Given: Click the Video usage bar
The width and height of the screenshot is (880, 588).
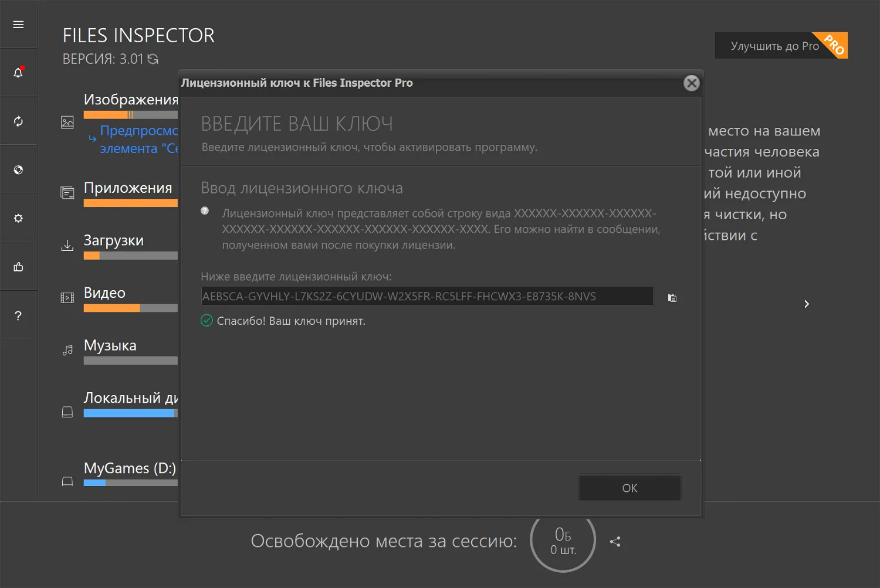Looking at the screenshot, I should click(131, 308).
